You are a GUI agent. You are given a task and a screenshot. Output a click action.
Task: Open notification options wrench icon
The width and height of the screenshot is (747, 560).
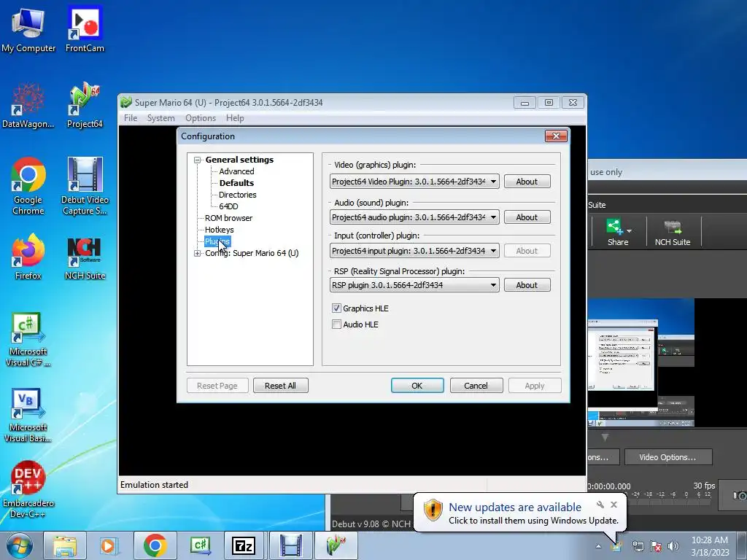(x=600, y=505)
